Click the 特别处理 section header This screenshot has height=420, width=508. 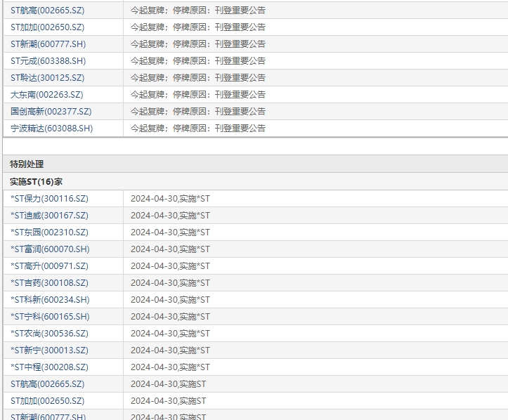pyautogui.click(x=27, y=164)
